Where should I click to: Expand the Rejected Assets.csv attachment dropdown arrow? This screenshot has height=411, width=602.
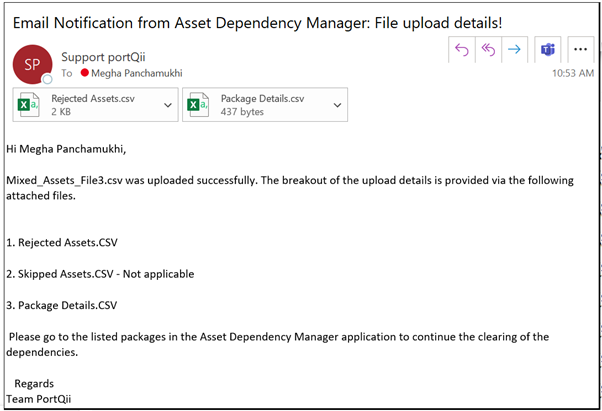(x=166, y=104)
